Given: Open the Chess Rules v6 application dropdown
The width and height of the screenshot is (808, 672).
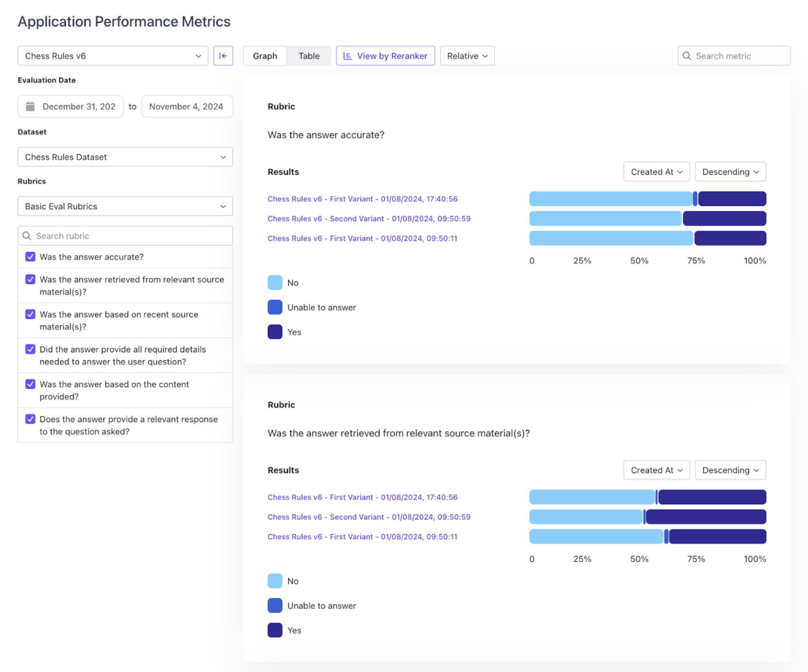Looking at the screenshot, I should (113, 56).
